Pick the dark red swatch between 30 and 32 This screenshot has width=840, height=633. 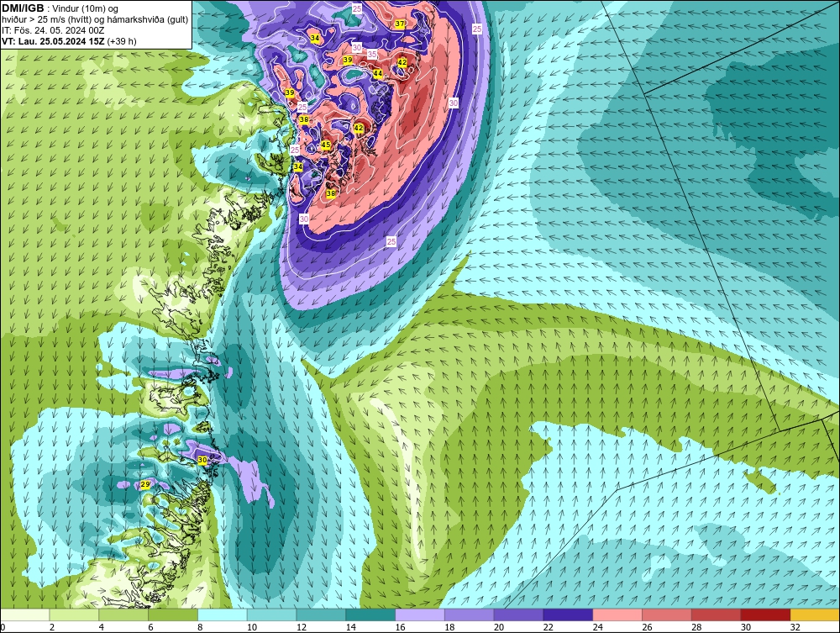point(765,615)
